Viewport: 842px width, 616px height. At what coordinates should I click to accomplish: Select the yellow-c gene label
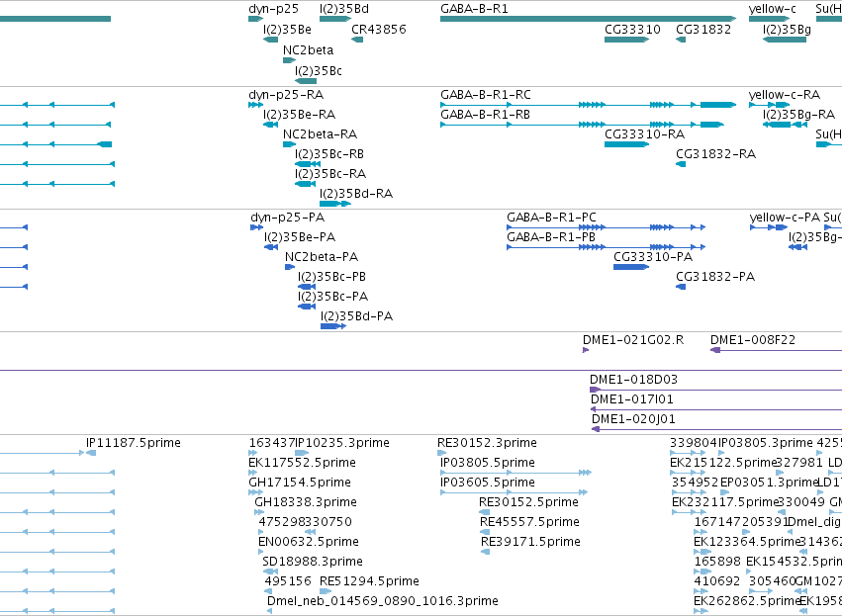[x=772, y=9]
